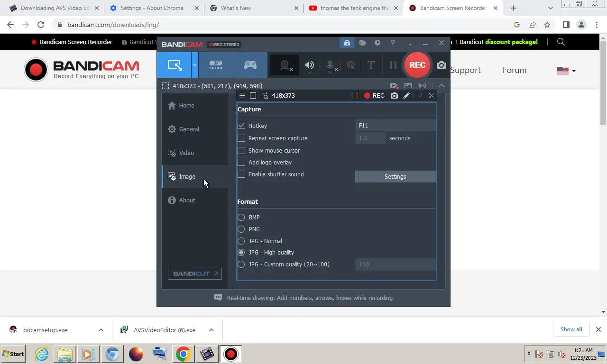Screen dimensions: 607x364
Task: Click the lock icon in Bandicam title bar
Action: 347,43
